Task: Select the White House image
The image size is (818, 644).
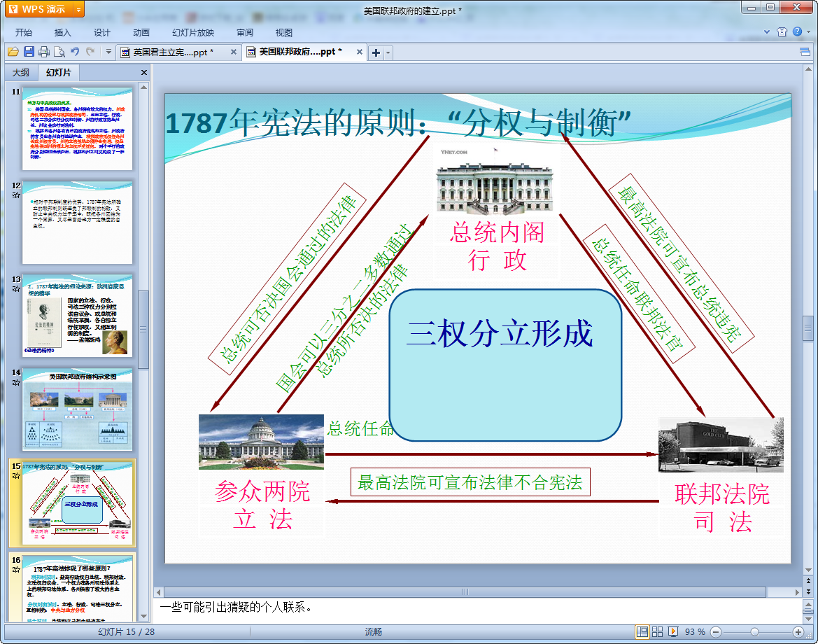Action: click(x=495, y=181)
